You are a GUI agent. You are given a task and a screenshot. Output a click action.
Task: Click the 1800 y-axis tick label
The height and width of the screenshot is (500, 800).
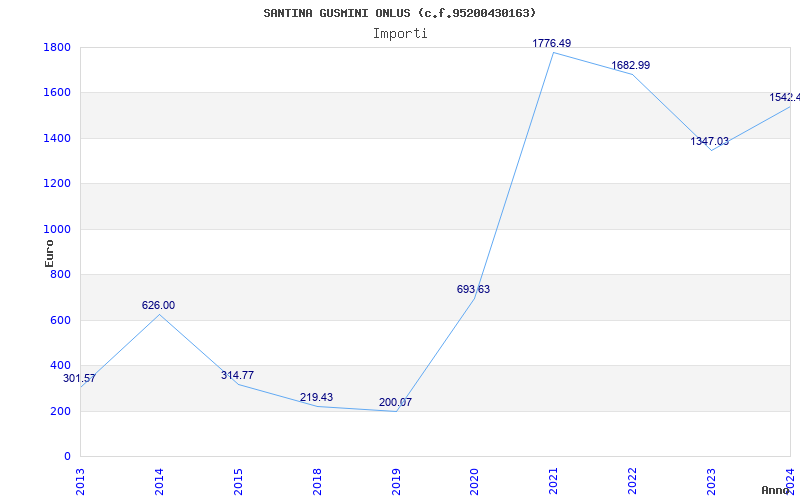[x=57, y=47]
